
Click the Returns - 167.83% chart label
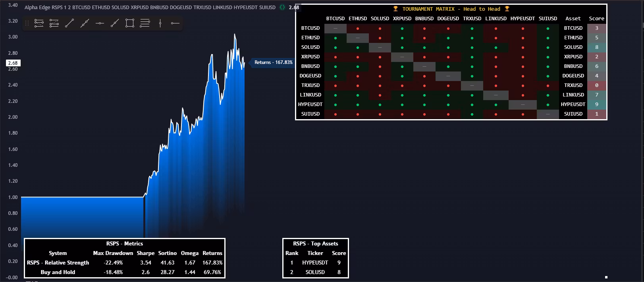point(273,62)
